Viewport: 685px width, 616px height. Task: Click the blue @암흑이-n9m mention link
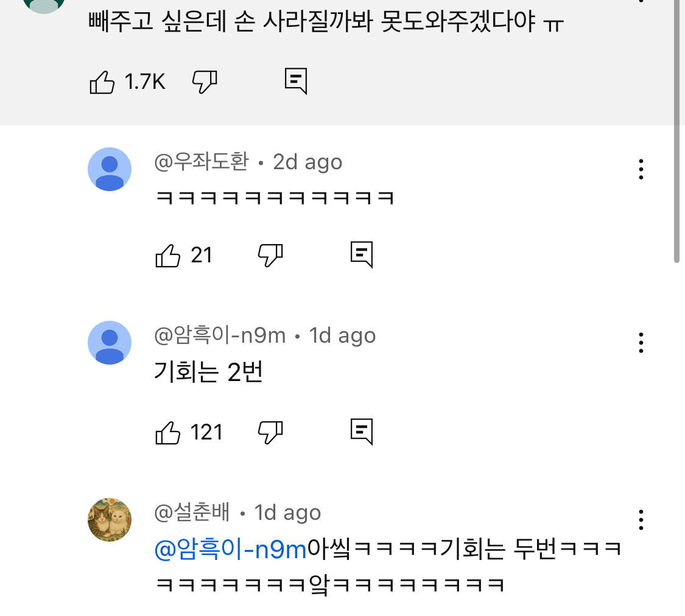230,550
